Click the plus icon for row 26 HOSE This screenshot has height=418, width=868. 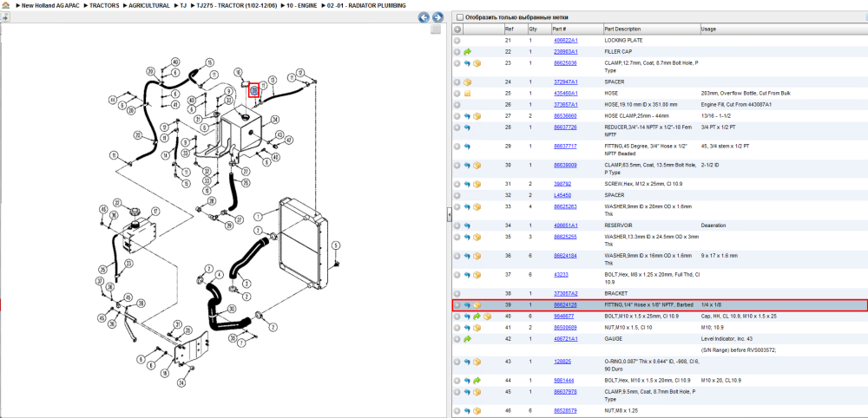[x=457, y=104]
